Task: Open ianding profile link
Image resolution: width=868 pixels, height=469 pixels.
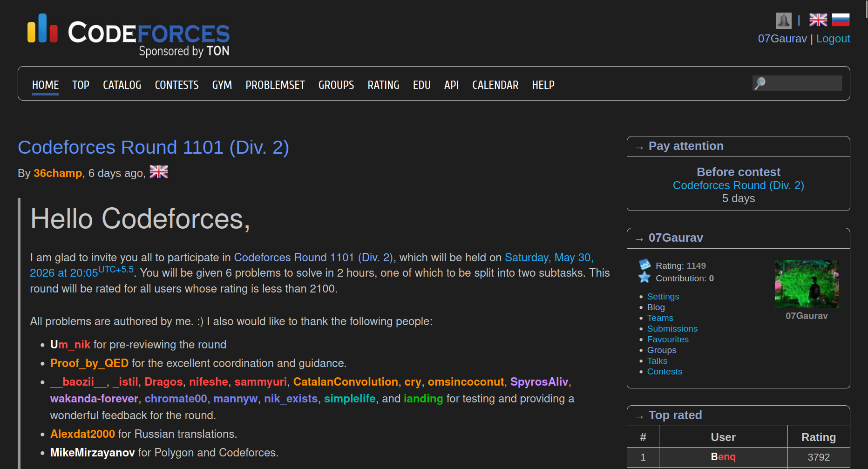Action: click(x=423, y=399)
